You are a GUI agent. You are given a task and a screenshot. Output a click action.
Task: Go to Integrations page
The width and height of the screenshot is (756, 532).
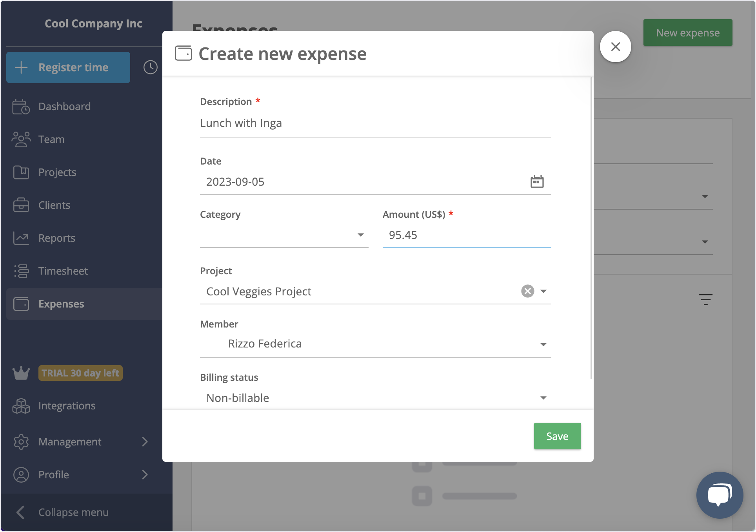pos(67,406)
